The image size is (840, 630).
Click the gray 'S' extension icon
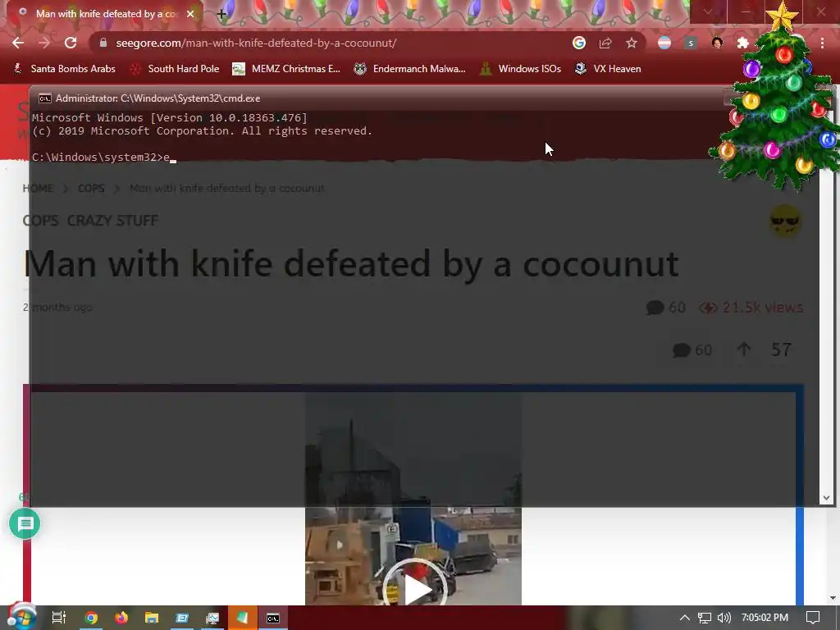[x=691, y=43]
